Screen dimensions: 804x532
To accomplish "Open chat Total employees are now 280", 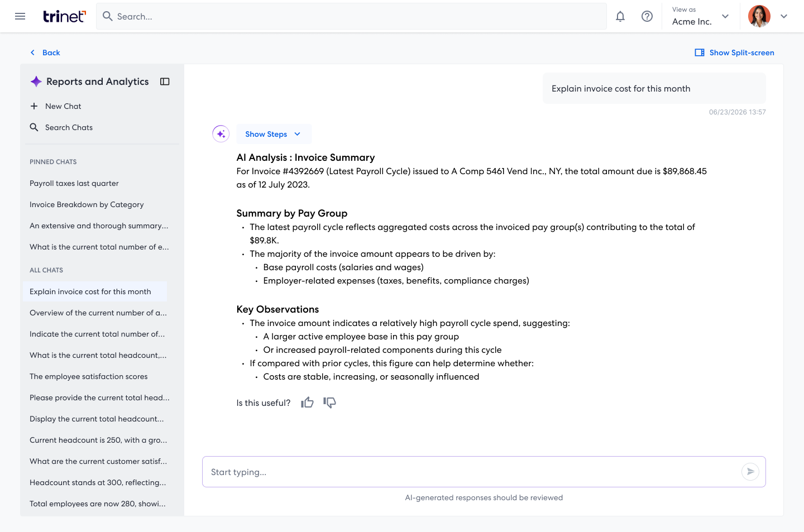I will point(98,504).
